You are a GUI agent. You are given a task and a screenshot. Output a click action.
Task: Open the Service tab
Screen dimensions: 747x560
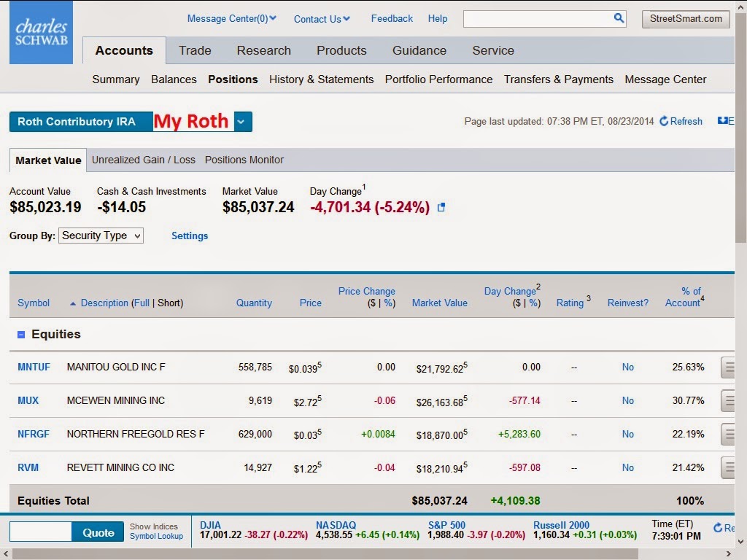493,50
